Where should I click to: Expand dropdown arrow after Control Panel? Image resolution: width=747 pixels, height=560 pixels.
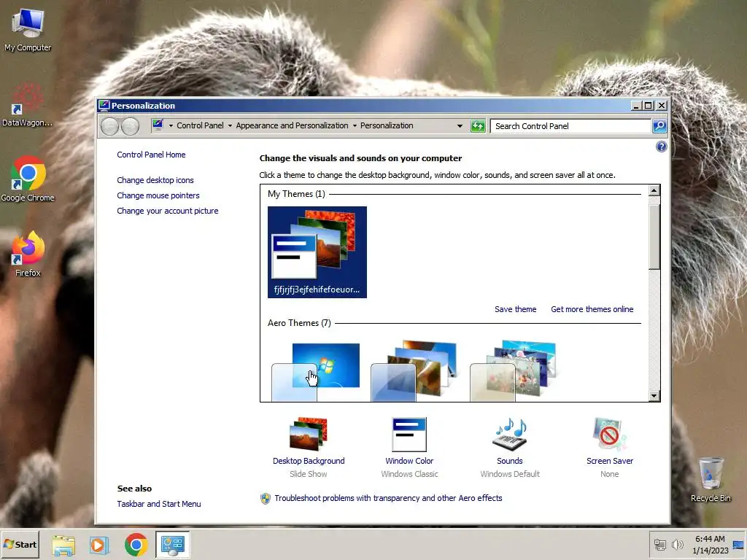click(230, 126)
